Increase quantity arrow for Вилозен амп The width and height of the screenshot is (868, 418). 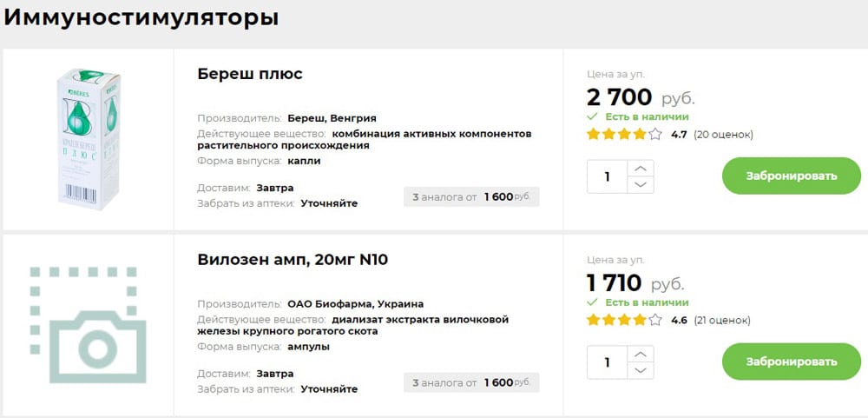pyautogui.click(x=641, y=355)
